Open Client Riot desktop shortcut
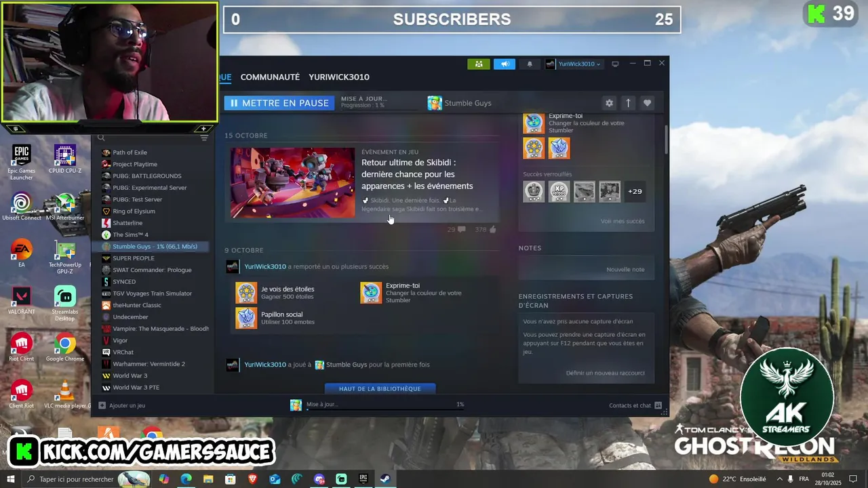The height and width of the screenshot is (488, 868). pos(21,394)
